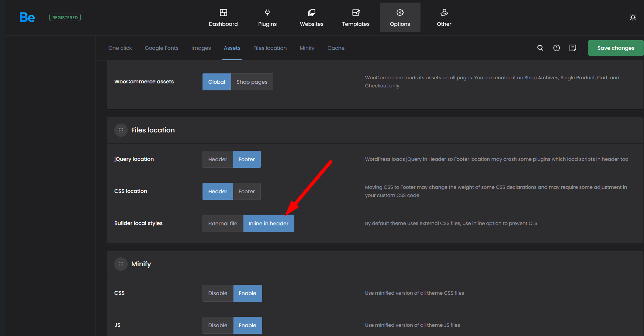644x336 pixels.
Task: Save changes to options
Action: click(616, 48)
